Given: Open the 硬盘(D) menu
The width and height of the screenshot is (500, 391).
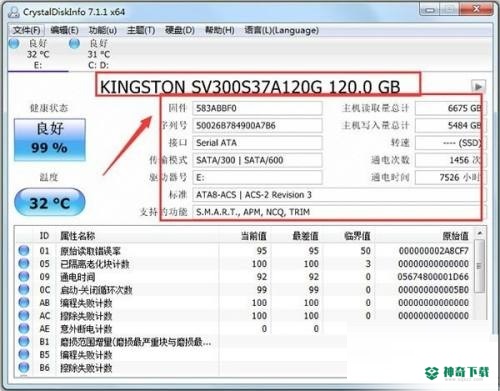Looking at the screenshot, I should (180, 30).
